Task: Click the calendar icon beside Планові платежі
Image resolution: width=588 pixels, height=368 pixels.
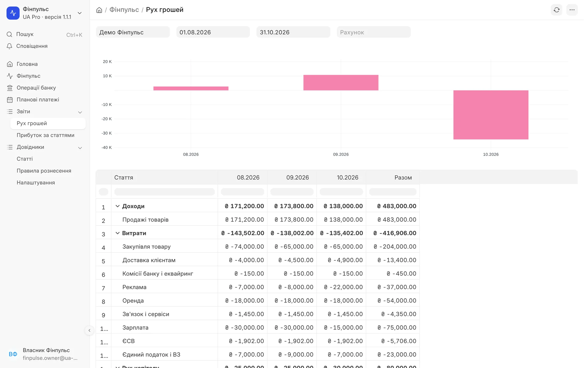Action: pos(10,100)
